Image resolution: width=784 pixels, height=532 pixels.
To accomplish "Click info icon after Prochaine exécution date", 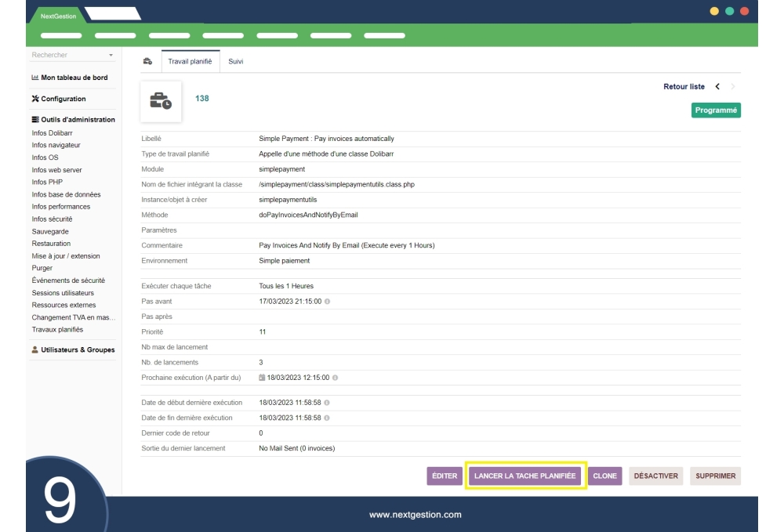I will click(335, 378).
